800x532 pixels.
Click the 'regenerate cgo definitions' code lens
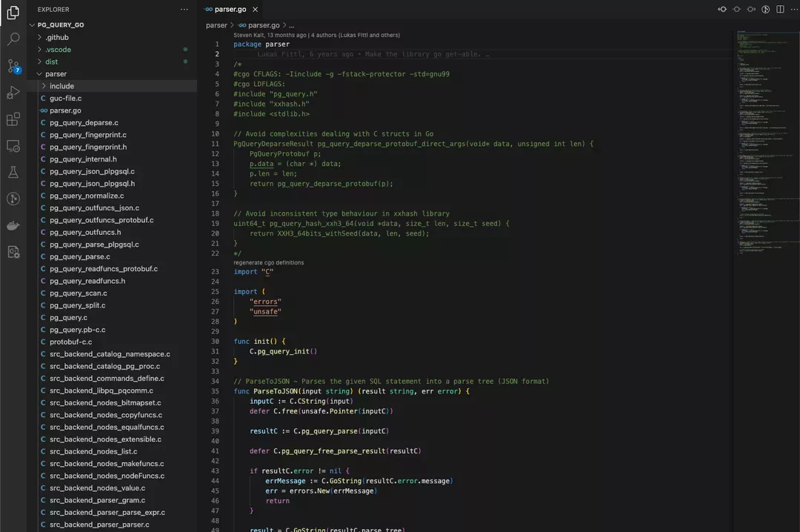tap(269, 262)
